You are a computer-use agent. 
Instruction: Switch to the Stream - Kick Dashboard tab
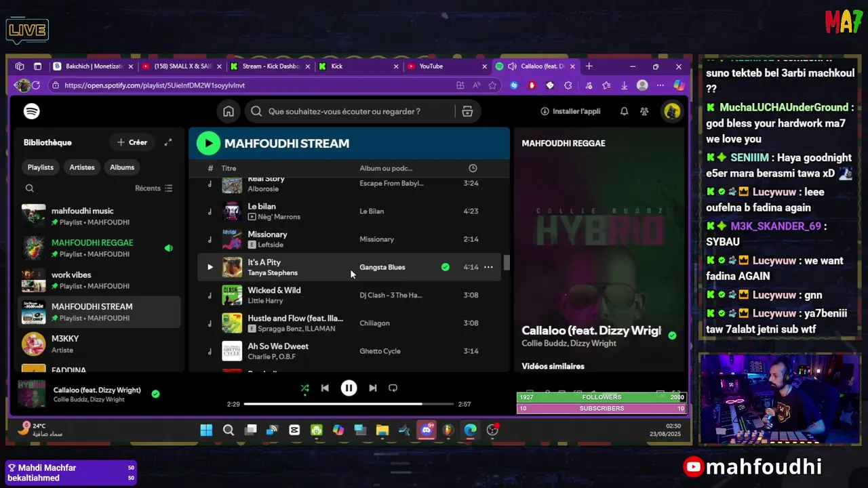coord(271,66)
